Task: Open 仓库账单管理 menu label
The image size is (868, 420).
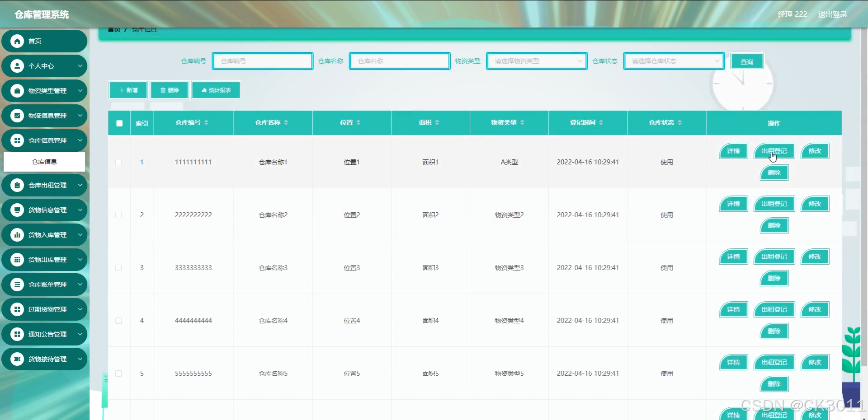Action: tap(47, 285)
